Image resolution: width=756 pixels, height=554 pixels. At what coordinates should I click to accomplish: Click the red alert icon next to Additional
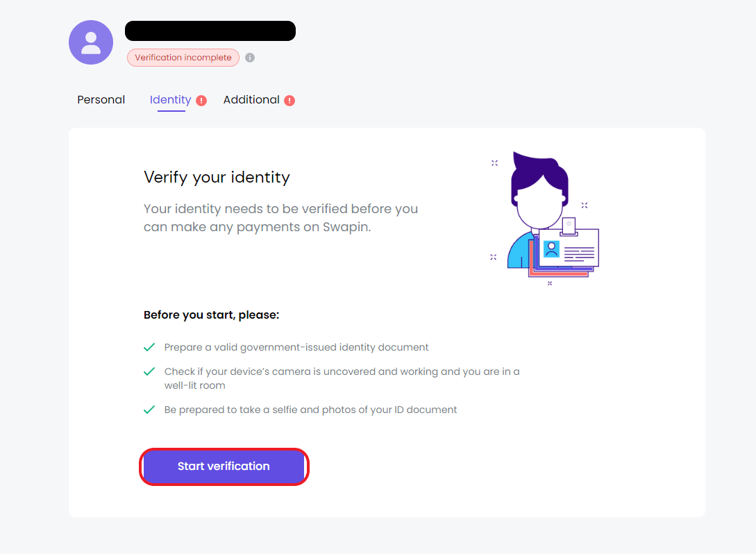[x=289, y=100]
